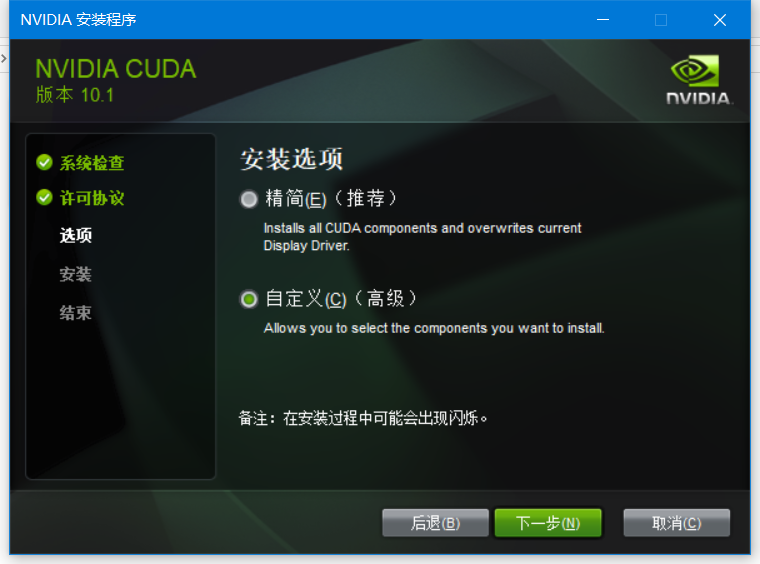
Task: Click the small arrow at left edge
Action: [3, 59]
